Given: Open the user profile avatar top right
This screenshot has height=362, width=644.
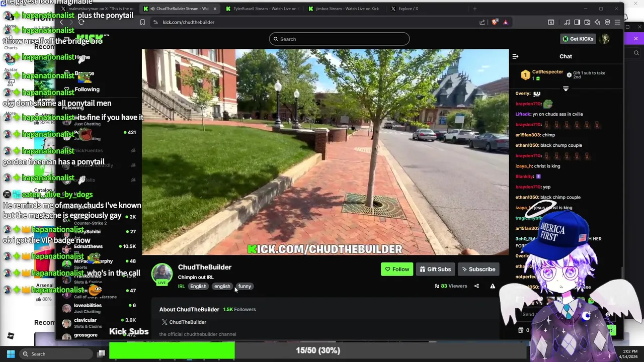Looking at the screenshot, I should click(605, 39).
